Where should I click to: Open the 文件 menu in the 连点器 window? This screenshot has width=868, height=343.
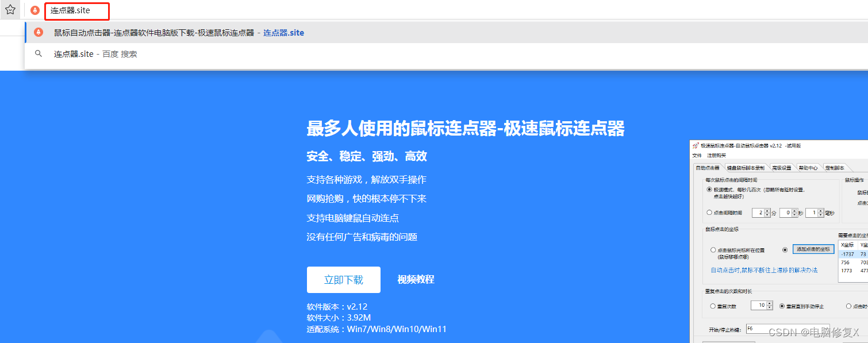pyautogui.click(x=697, y=155)
